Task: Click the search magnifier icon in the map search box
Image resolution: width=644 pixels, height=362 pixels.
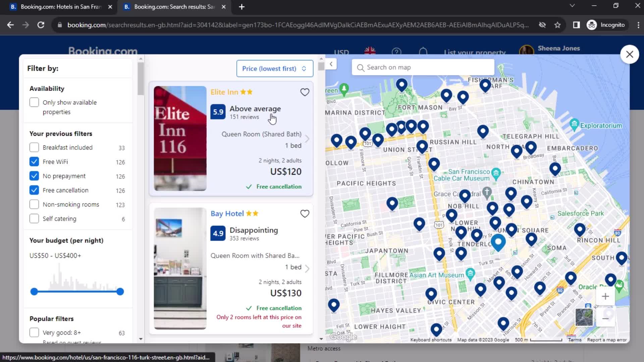Action: 361,68
